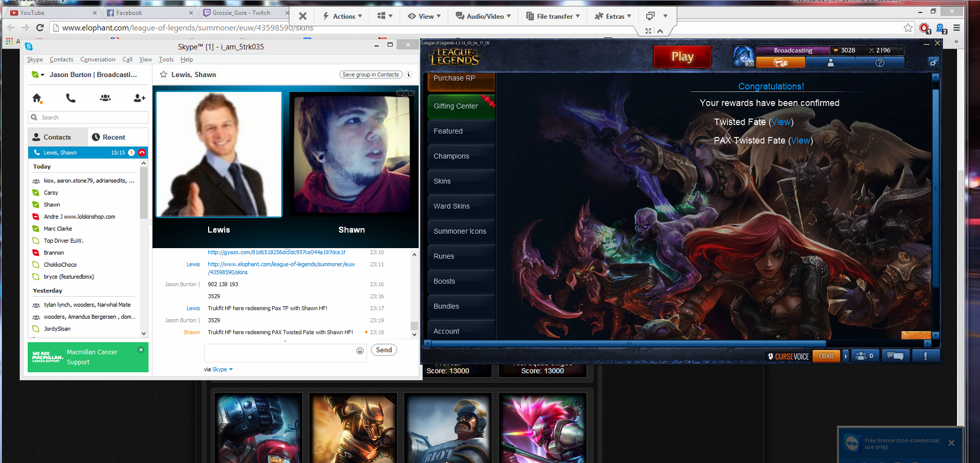Open the League help question mark icon
980x463 pixels.
coord(879,63)
